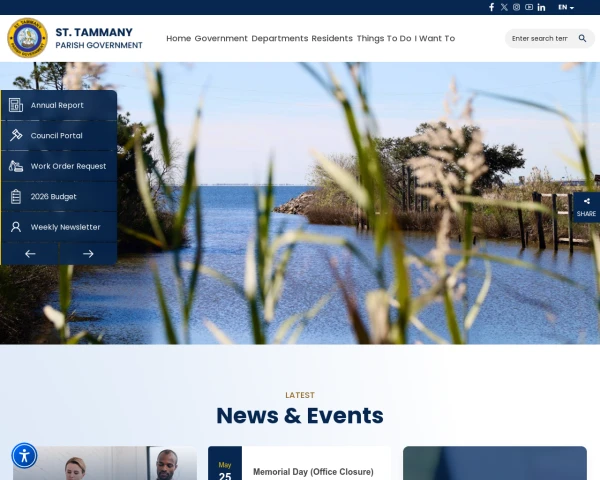
Task: Open the Things To Do menu
Action: 384,38
